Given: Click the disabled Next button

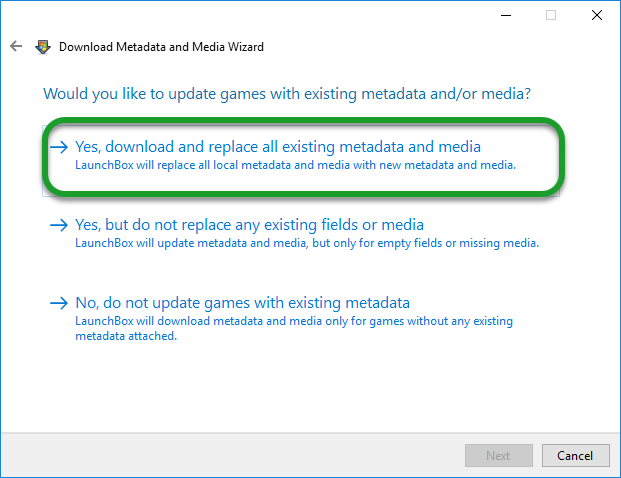Looking at the screenshot, I should (499, 455).
